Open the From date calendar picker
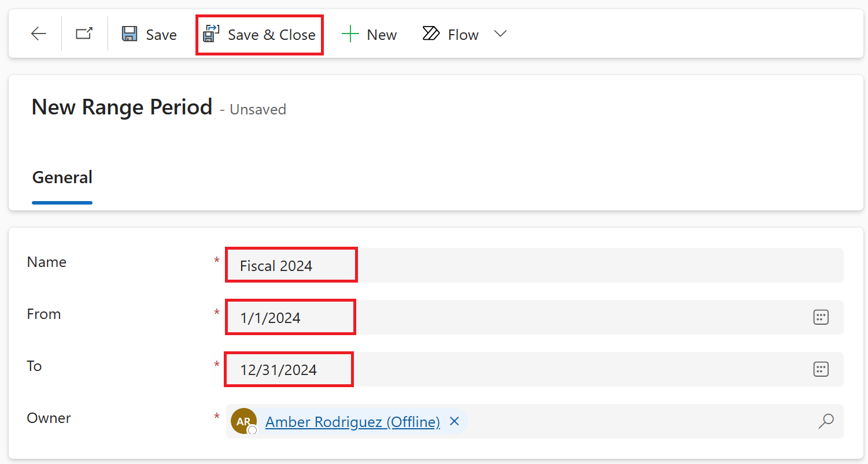The height and width of the screenshot is (464, 868). pyautogui.click(x=821, y=317)
